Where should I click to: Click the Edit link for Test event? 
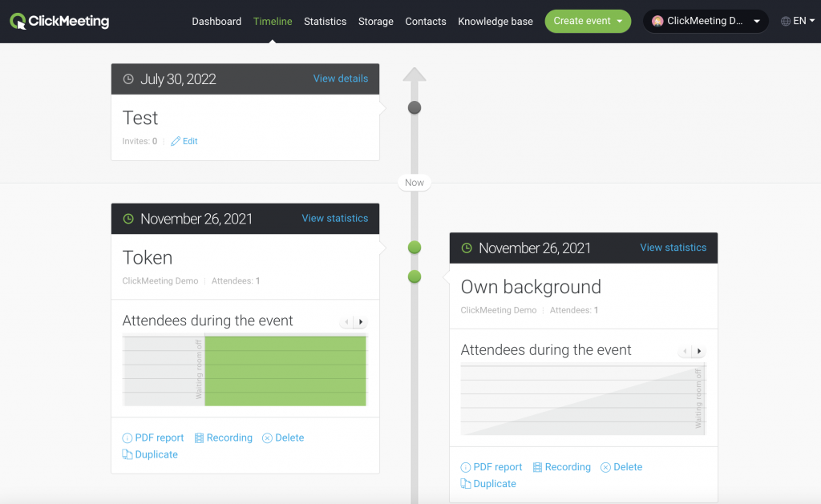[x=189, y=141]
